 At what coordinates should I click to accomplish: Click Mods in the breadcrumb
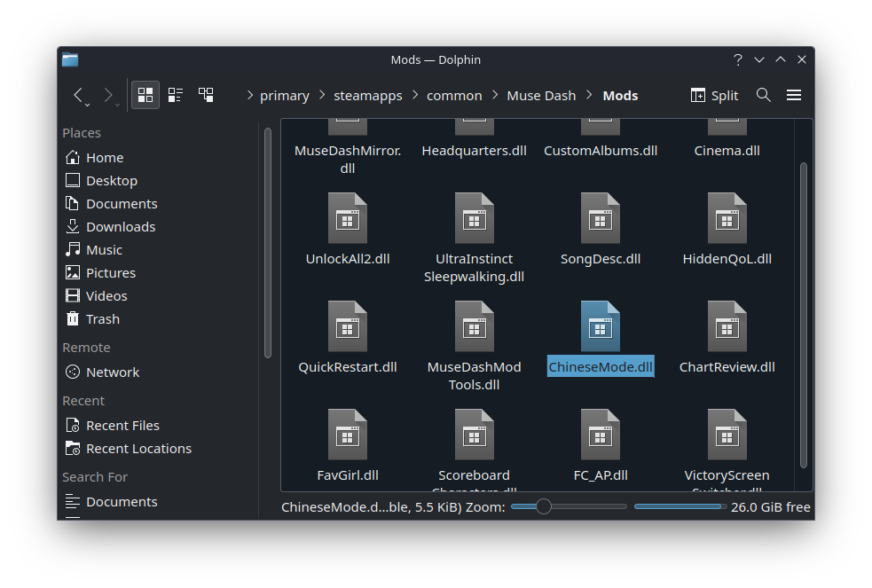(x=620, y=96)
